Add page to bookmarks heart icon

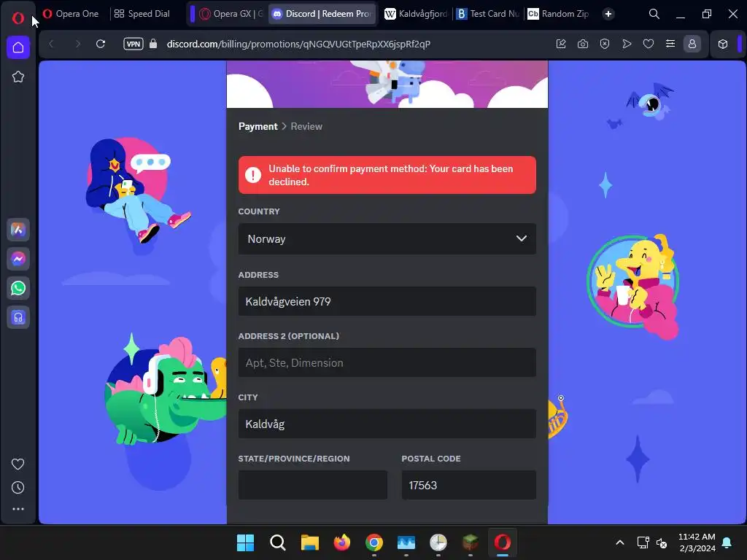pyautogui.click(x=649, y=44)
